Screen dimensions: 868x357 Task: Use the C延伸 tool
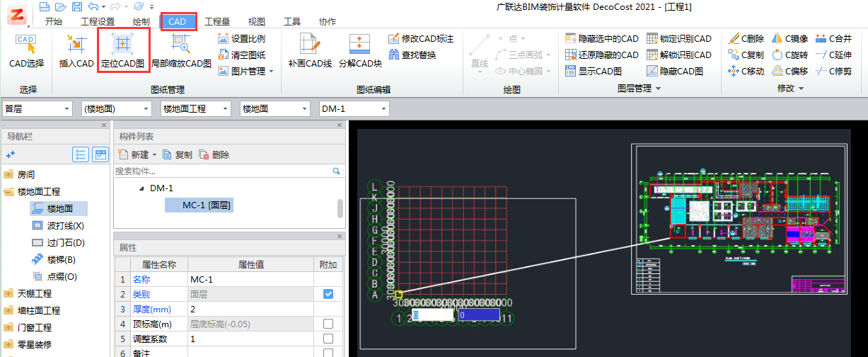click(x=833, y=55)
